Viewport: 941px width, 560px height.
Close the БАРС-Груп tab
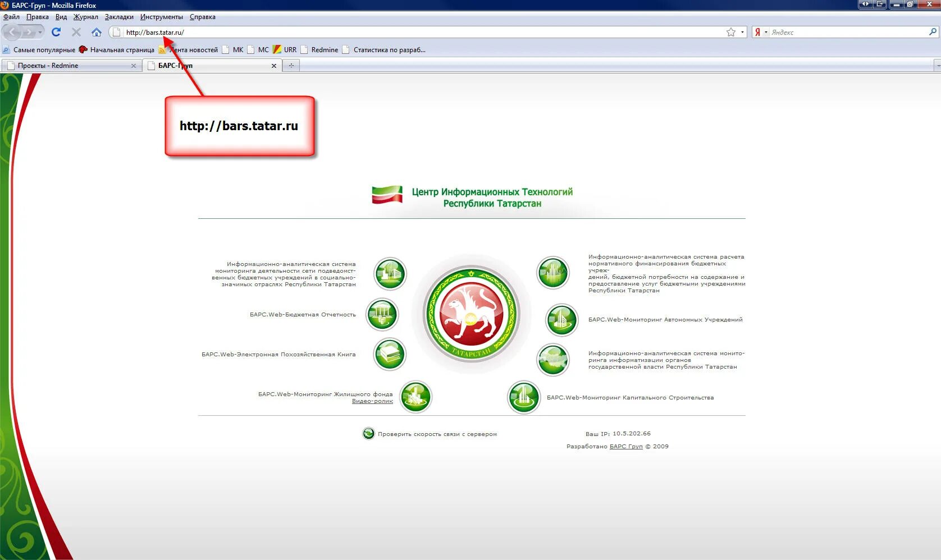tap(274, 66)
